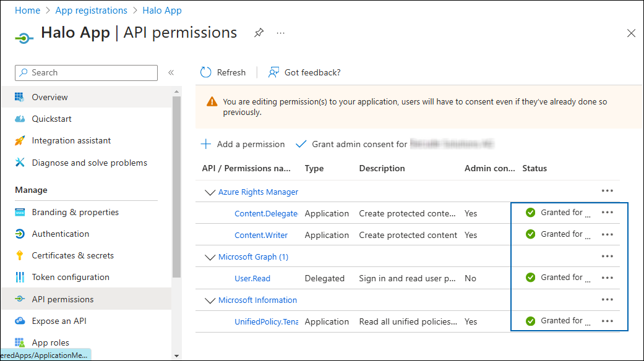
Task: Refresh the permissions list
Action: pos(223,72)
